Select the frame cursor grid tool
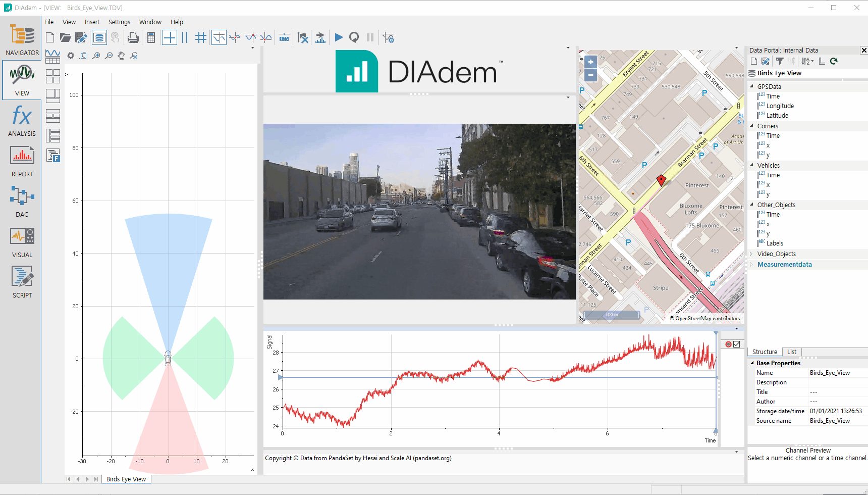Viewport: 868px width, 495px height. [x=201, y=37]
